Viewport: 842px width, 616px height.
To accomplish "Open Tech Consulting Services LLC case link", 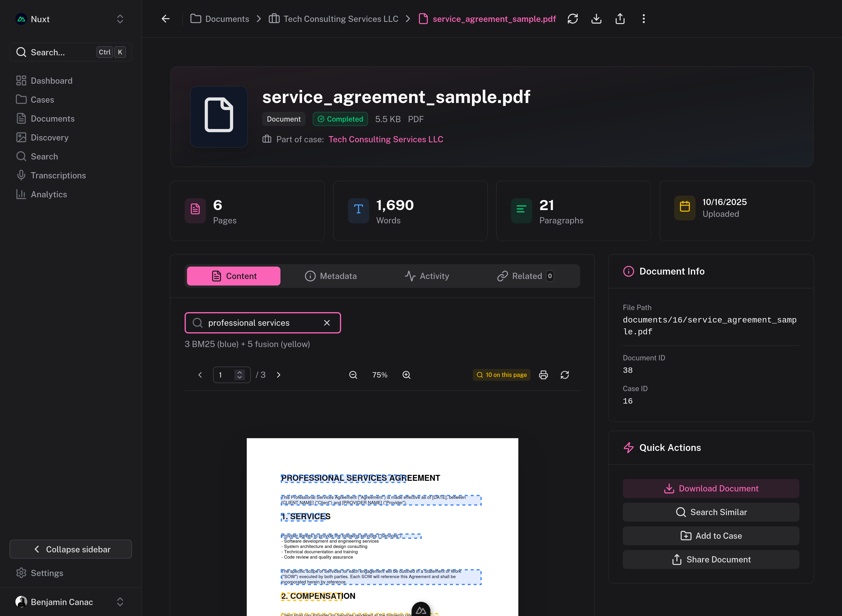I will pos(385,139).
